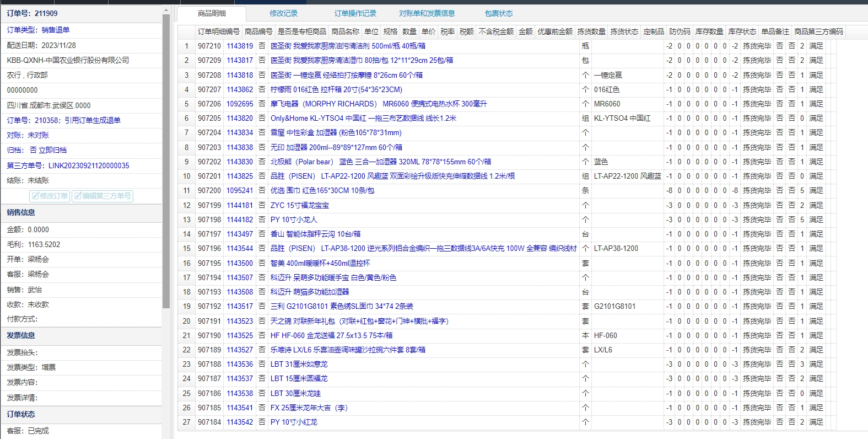Viewport: 868px width, 439px height.
Task: Click the 订单明细编号 column header
Action: tap(219, 31)
